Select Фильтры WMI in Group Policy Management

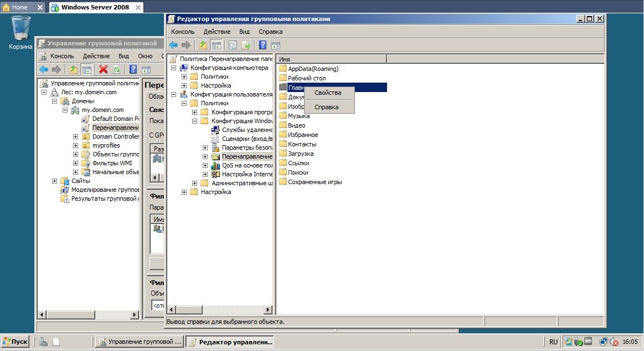point(107,164)
